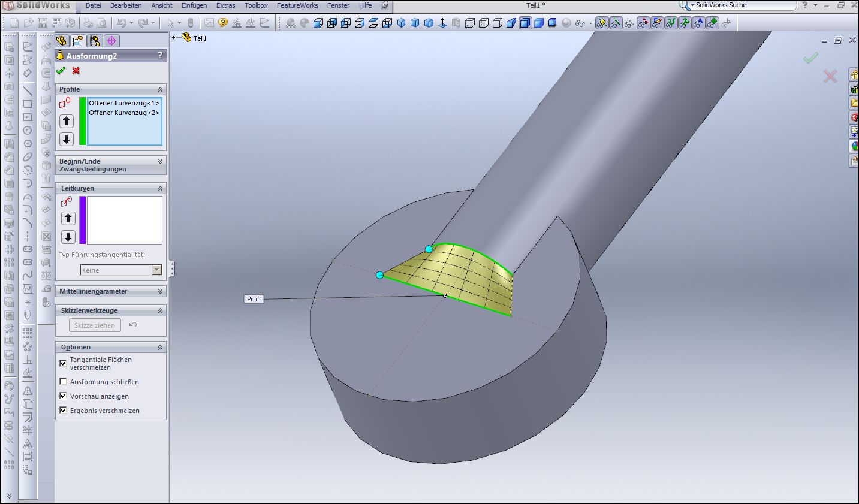Click the cyan connector point on upper profile
Image resolution: width=859 pixels, height=504 pixels.
pyautogui.click(x=429, y=249)
